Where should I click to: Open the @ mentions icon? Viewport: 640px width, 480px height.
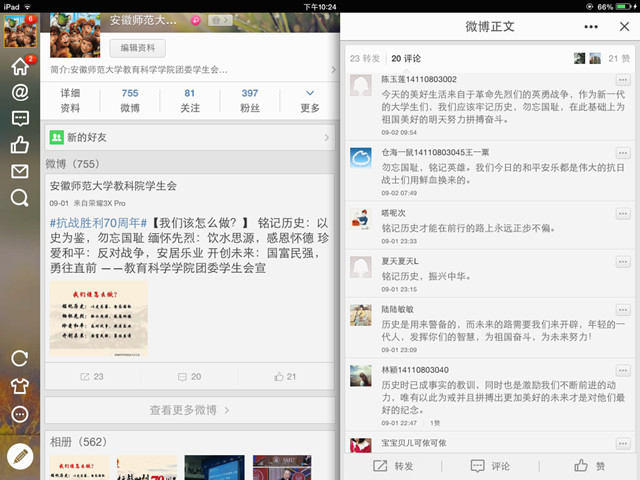pos(19,93)
